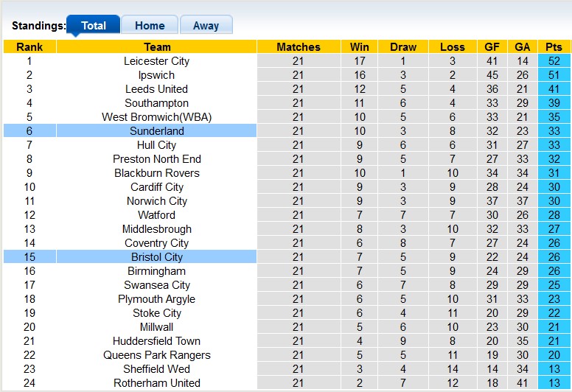Screen dimensions: 572x392
Task: Click the Leicester City team link
Action: pos(156,61)
